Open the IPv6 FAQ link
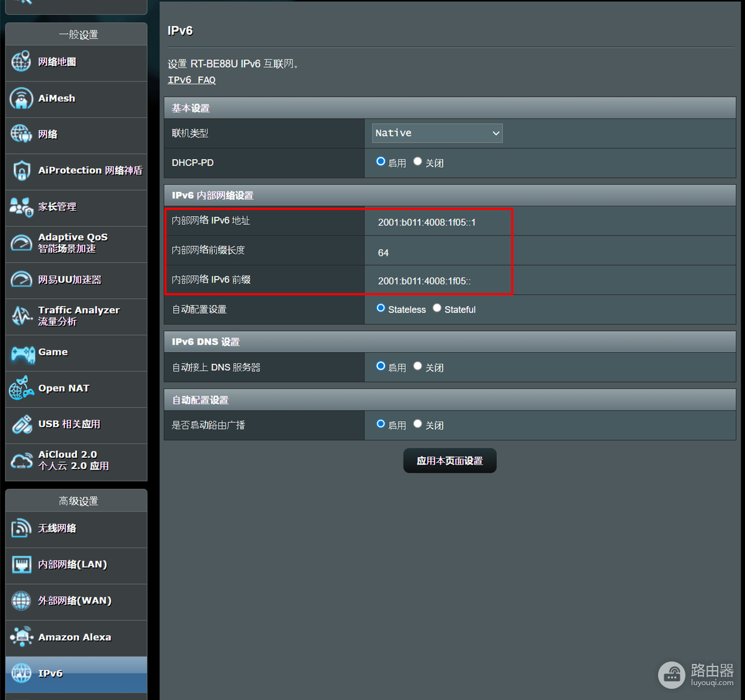This screenshot has height=700, width=745. point(192,80)
